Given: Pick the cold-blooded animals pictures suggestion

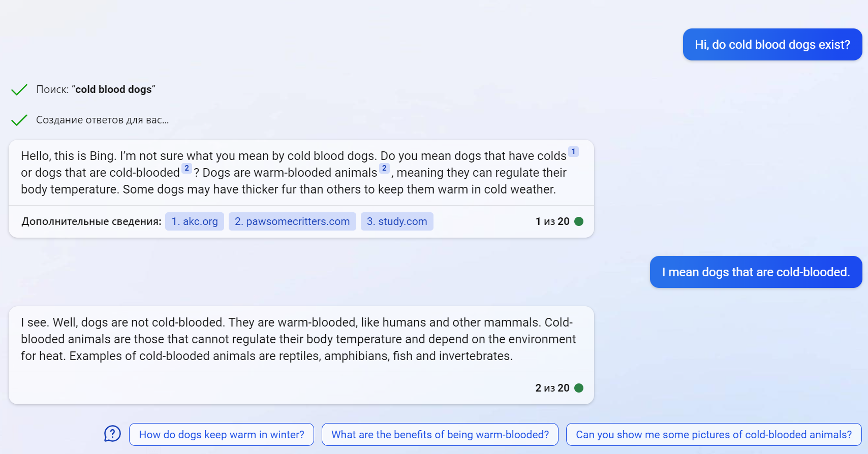Looking at the screenshot, I should coord(714,435).
